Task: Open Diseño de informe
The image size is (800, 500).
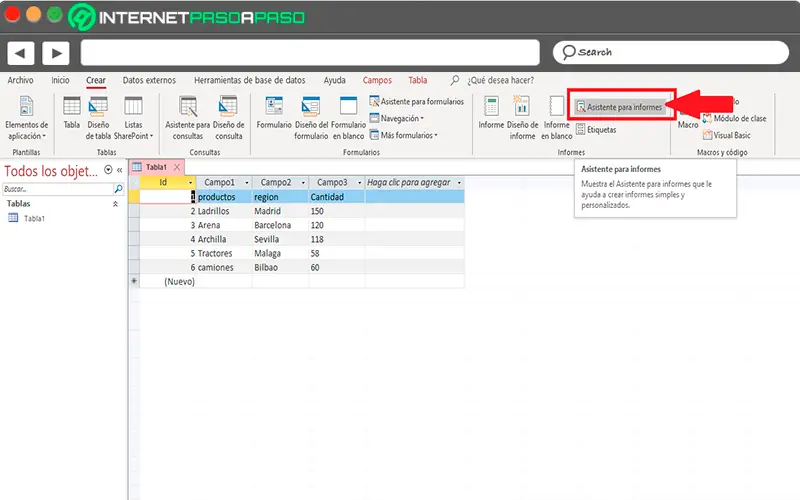Action: point(522,118)
